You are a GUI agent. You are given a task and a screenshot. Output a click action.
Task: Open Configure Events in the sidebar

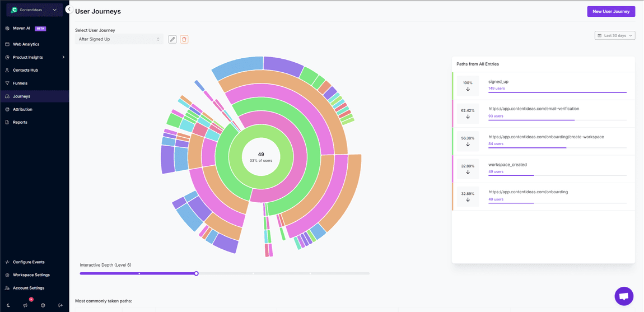29,262
